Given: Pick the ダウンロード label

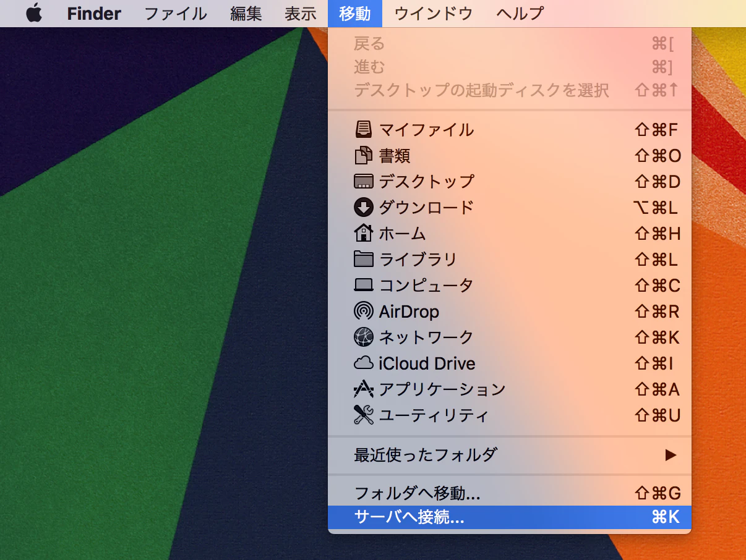Looking at the screenshot, I should (427, 208).
